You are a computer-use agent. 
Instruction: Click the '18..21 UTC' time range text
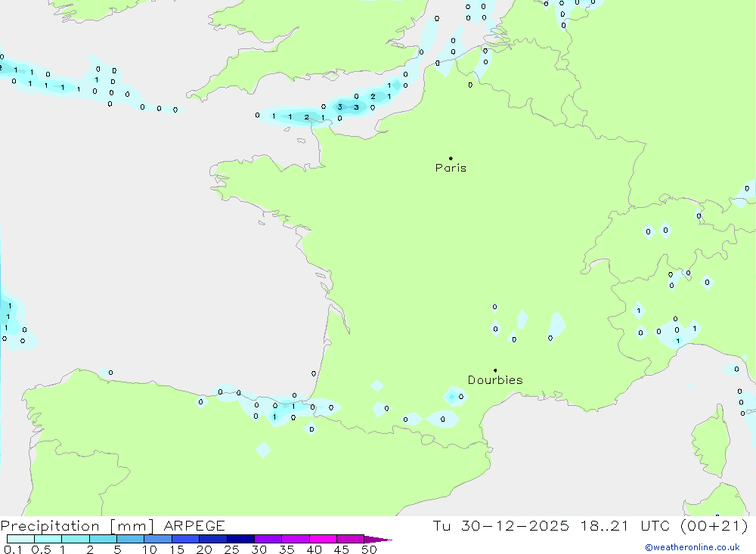(x=625, y=525)
